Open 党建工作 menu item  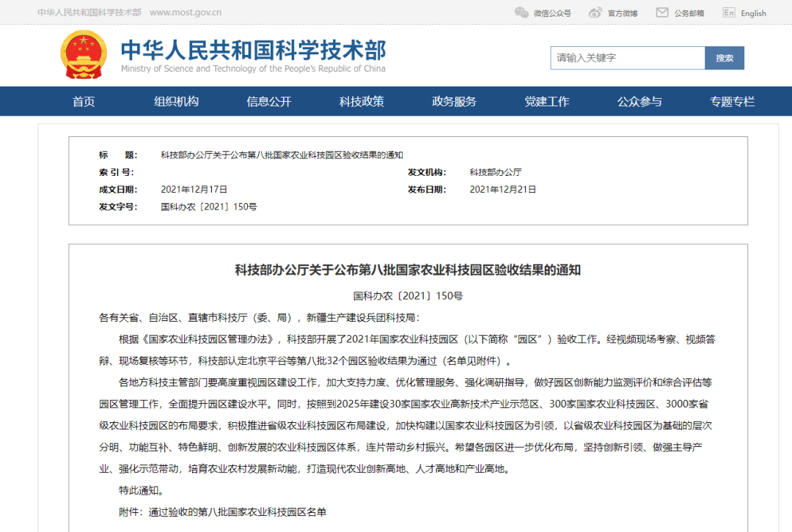[x=547, y=101]
